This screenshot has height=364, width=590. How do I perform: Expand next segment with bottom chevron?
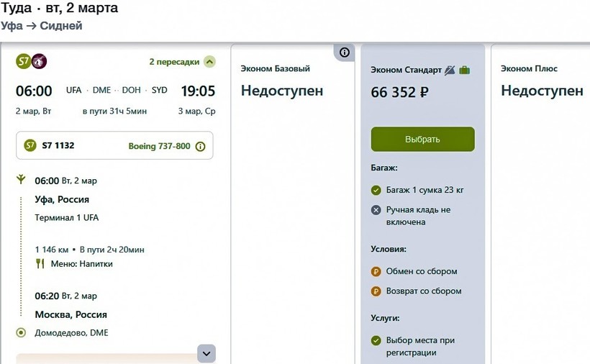point(206,353)
